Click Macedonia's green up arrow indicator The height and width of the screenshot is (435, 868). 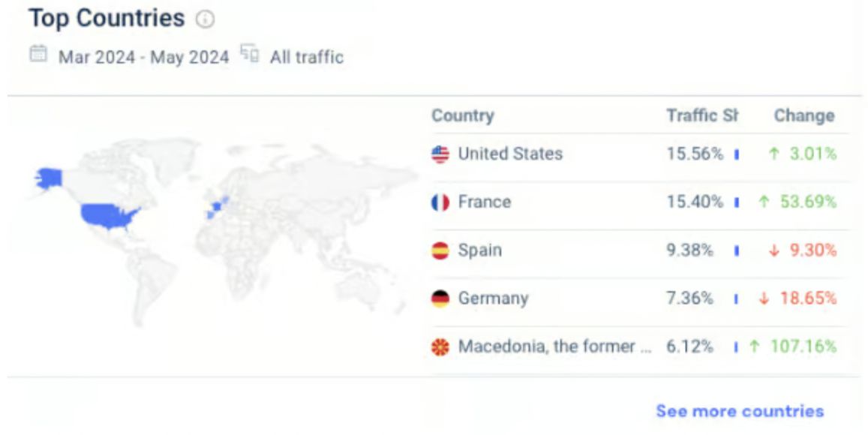pyautogui.click(x=755, y=346)
